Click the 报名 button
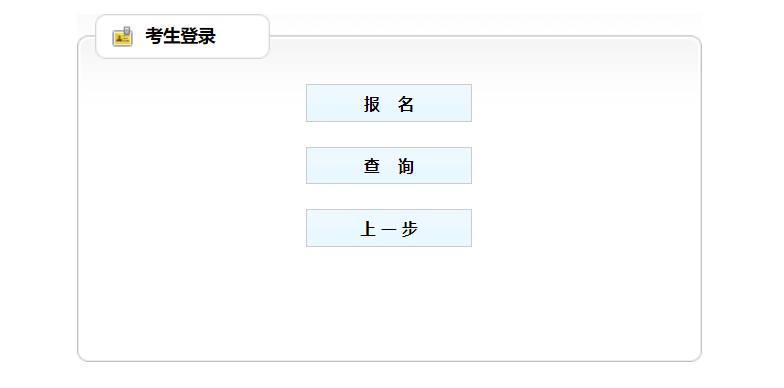784x388 pixels. point(389,103)
